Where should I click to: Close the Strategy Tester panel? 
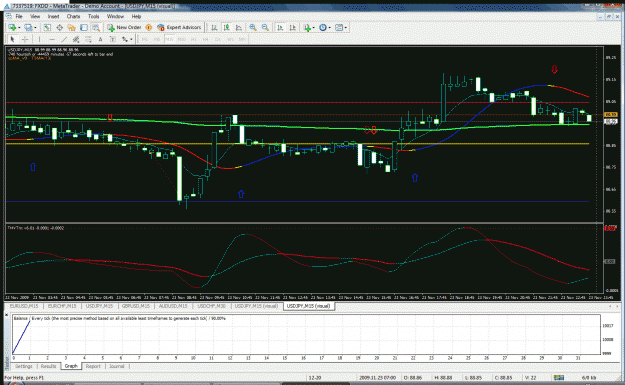(x=7, y=315)
